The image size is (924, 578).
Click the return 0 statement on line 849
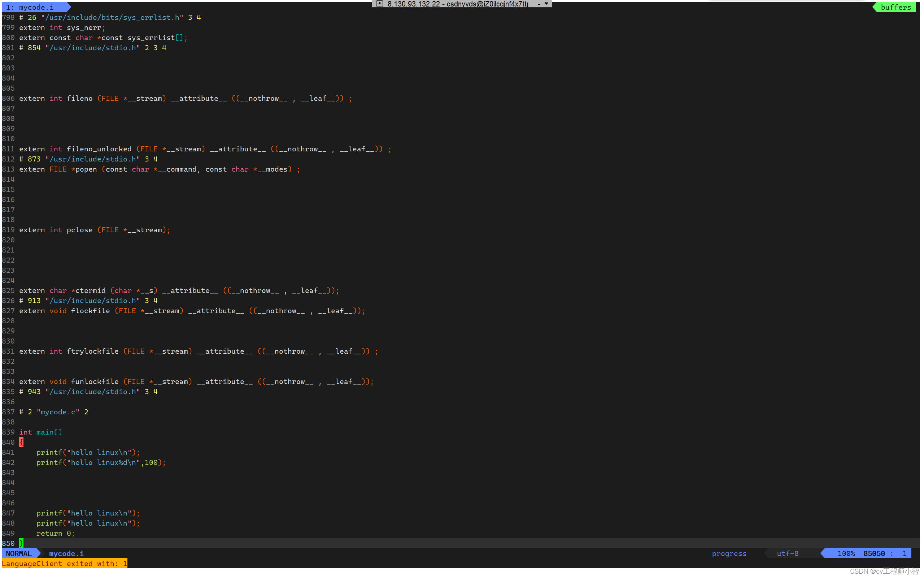pyautogui.click(x=55, y=533)
